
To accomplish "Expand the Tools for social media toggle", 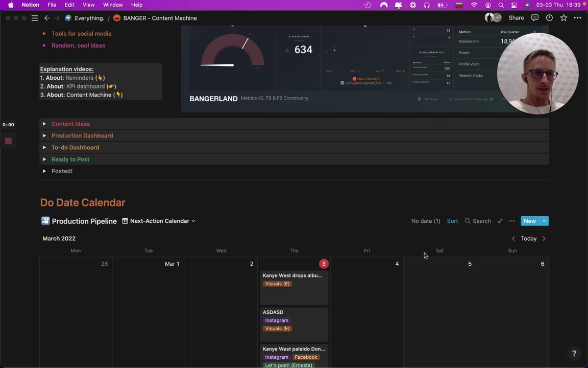I will point(44,33).
